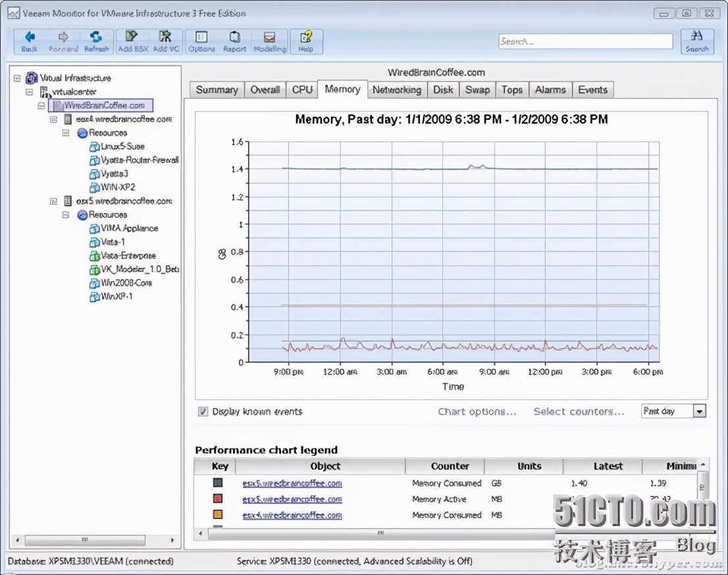Select the virtualcenter server icon
The width and height of the screenshot is (728, 575).
click(x=45, y=92)
